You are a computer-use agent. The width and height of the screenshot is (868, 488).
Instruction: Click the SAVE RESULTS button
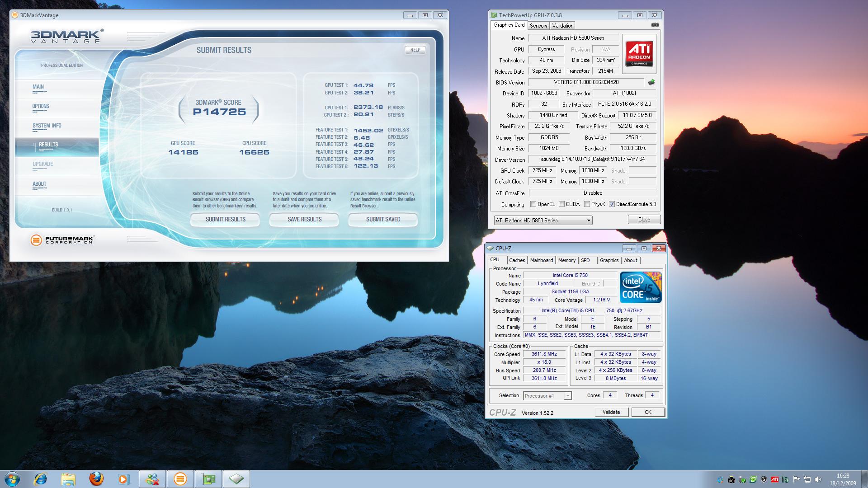tap(304, 219)
